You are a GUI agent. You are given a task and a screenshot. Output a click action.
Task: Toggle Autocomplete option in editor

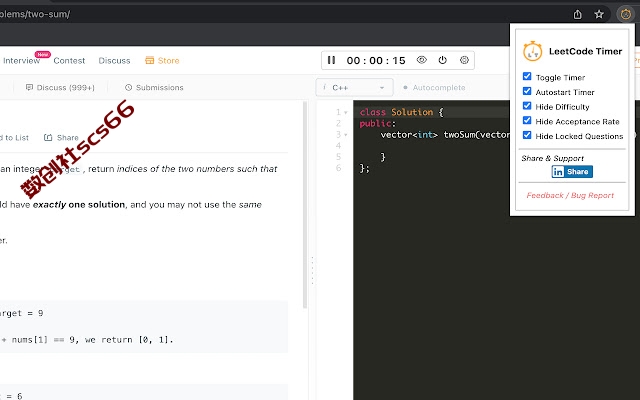434,87
